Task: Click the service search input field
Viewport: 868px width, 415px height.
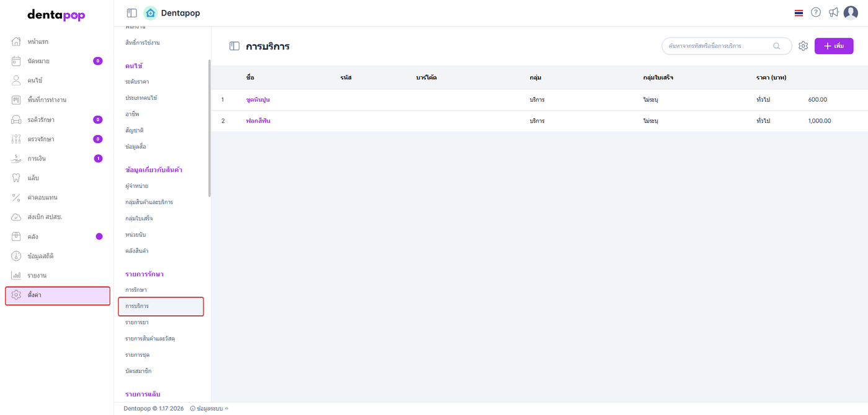Action: click(718, 46)
